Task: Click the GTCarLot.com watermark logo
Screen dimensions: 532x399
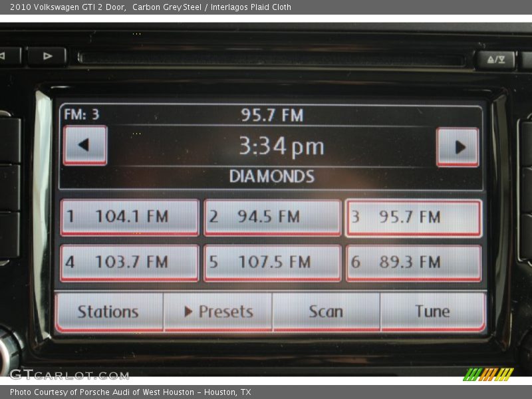Action: click(69, 374)
